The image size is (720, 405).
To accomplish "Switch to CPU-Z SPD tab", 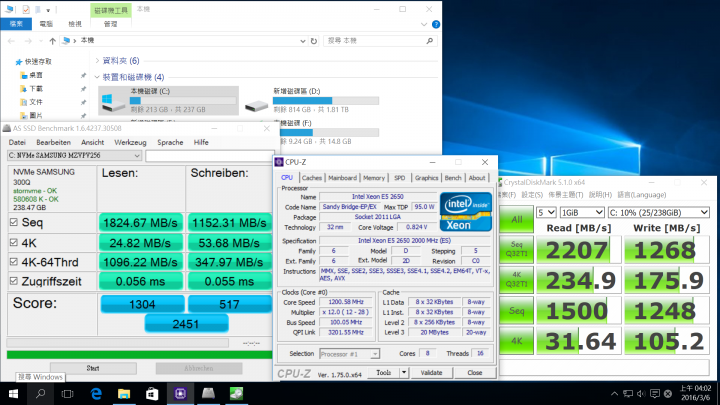I will tap(399, 178).
